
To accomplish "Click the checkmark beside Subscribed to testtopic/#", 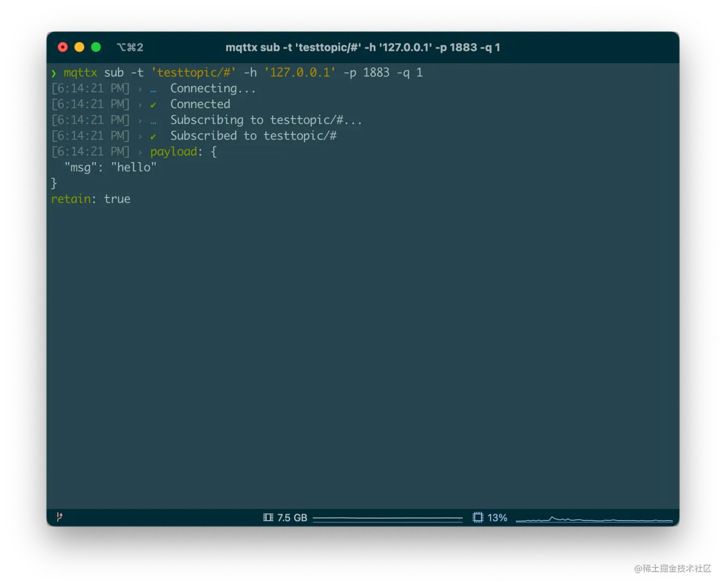I will point(153,136).
